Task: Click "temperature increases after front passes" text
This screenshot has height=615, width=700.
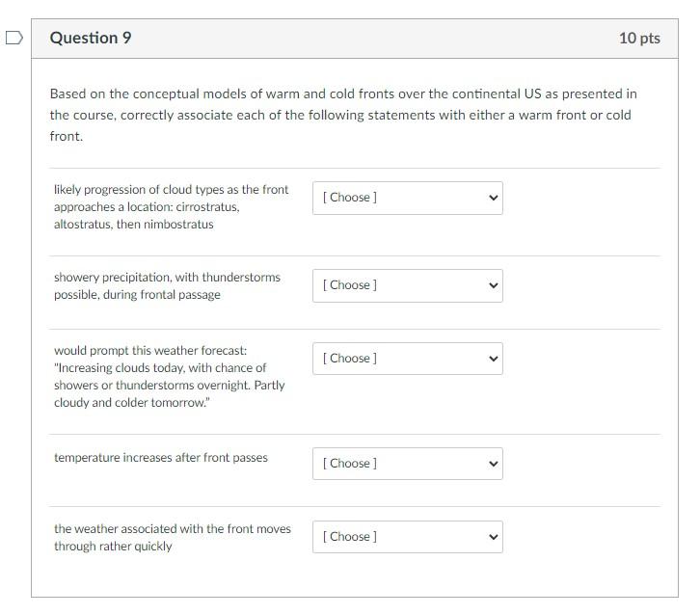Action: click(x=161, y=458)
